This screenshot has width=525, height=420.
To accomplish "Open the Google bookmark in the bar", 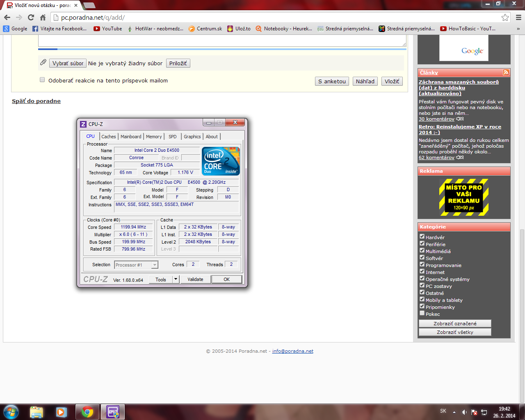I will (x=15, y=29).
